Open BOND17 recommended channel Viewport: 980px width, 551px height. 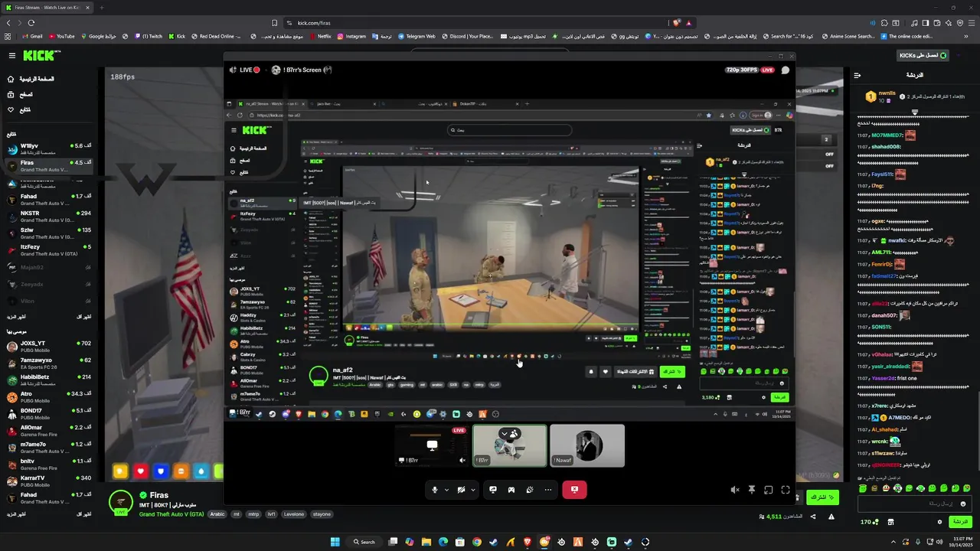[50, 414]
